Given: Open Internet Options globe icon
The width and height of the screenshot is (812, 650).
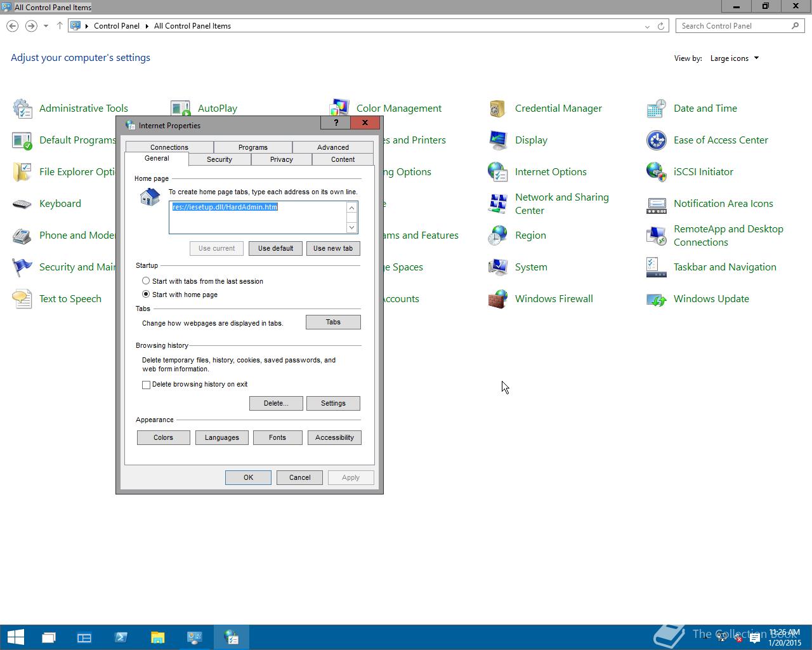Looking at the screenshot, I should (498, 172).
